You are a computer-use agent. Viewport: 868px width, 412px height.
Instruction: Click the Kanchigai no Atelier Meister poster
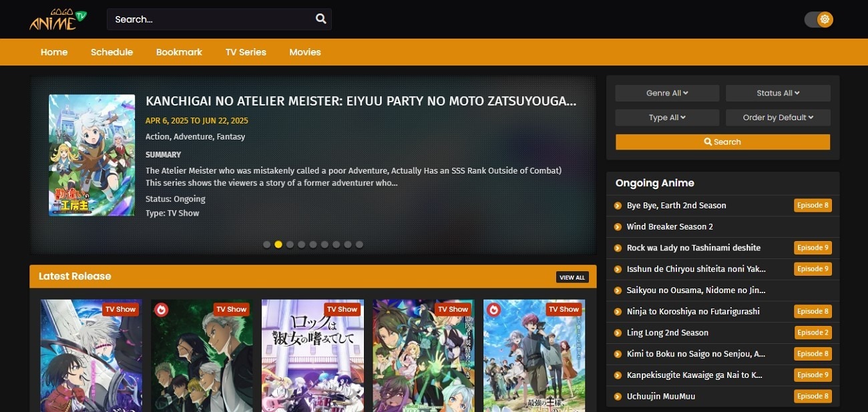click(x=92, y=155)
